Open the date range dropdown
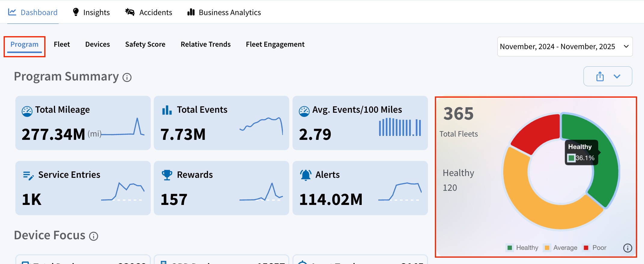Screen dimensions: 644x264 [x=565, y=46]
